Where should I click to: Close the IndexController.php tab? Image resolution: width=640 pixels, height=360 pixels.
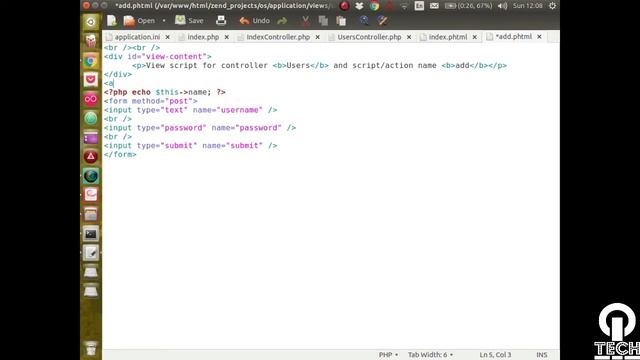(318, 37)
